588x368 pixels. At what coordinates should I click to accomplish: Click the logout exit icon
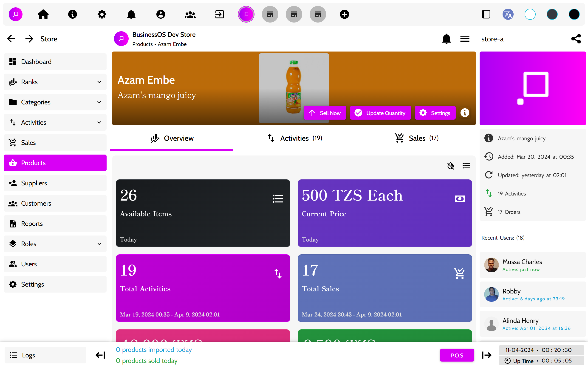coord(219,14)
